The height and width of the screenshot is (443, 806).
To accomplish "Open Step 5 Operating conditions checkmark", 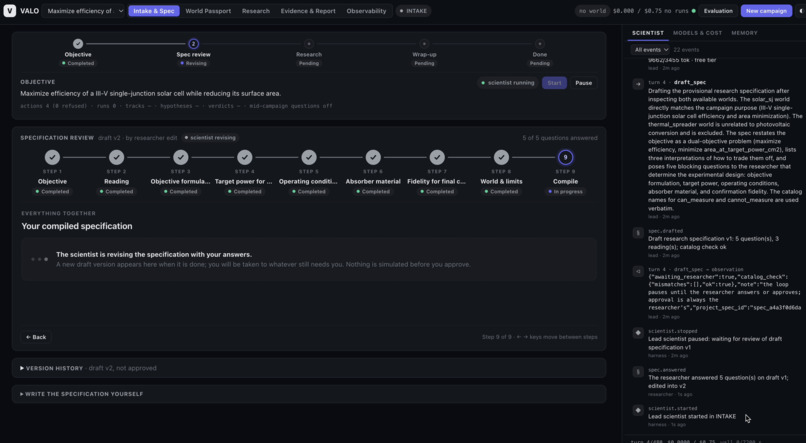I will (309, 157).
